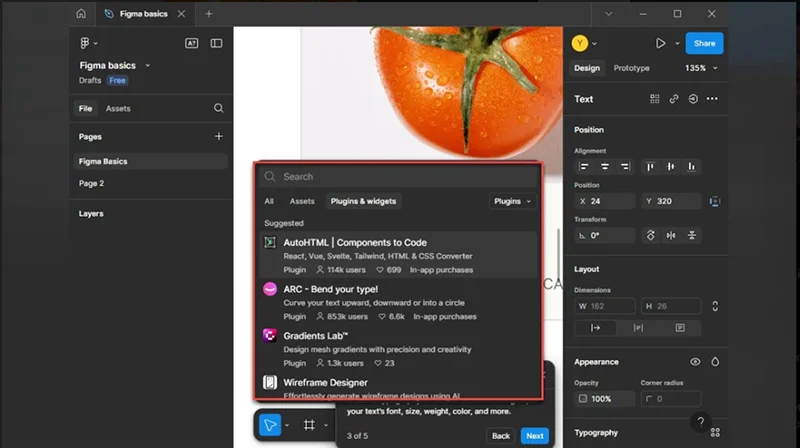Image resolution: width=800 pixels, height=448 pixels.
Task: Add a new page with plus icon
Action: click(218, 136)
